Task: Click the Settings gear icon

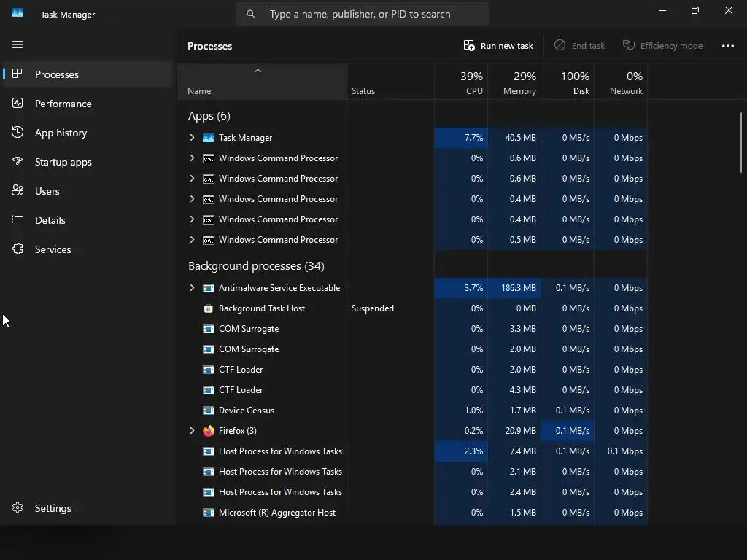Action: click(x=18, y=507)
